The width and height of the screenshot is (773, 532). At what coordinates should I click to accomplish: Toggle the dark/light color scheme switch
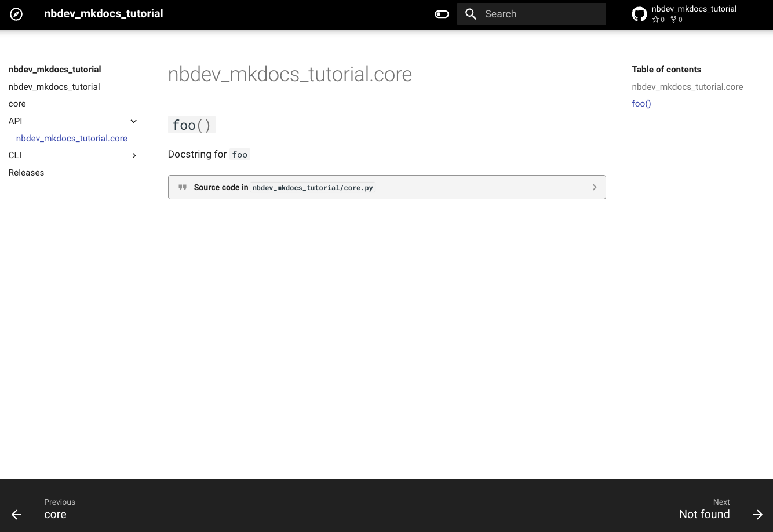click(x=442, y=14)
